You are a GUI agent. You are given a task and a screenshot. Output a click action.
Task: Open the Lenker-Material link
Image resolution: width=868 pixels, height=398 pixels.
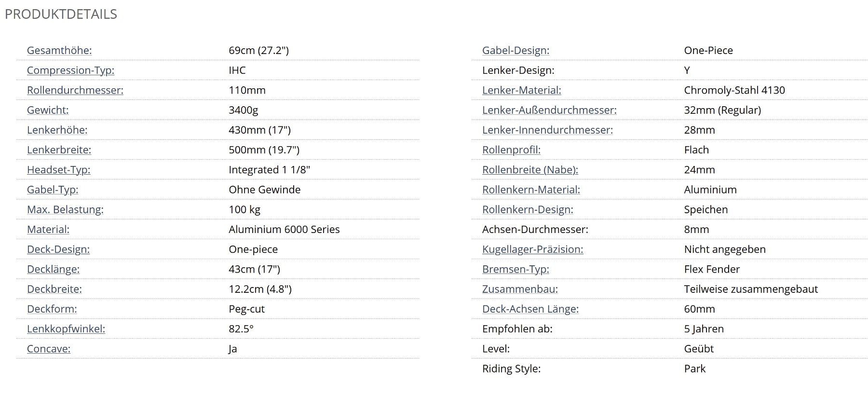tap(521, 90)
